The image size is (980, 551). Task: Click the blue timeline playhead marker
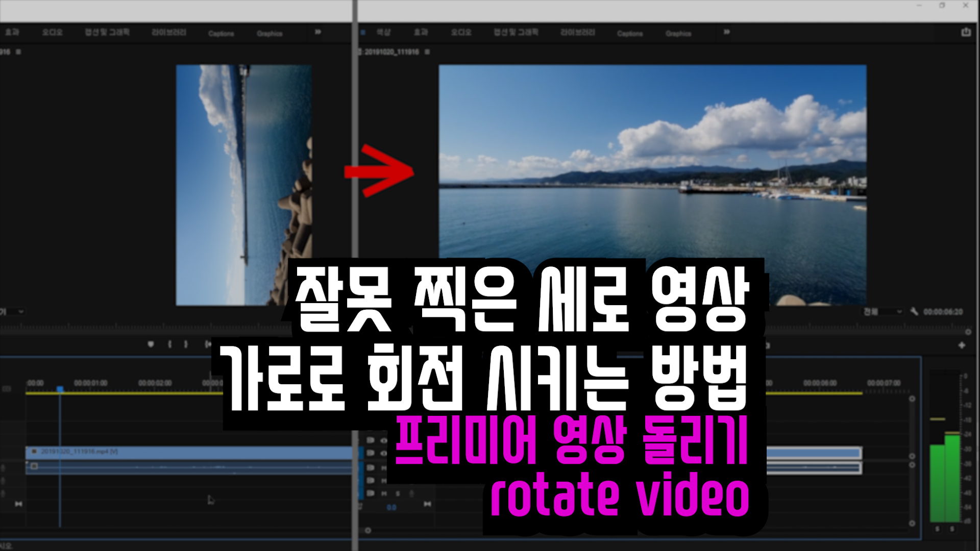(60, 389)
